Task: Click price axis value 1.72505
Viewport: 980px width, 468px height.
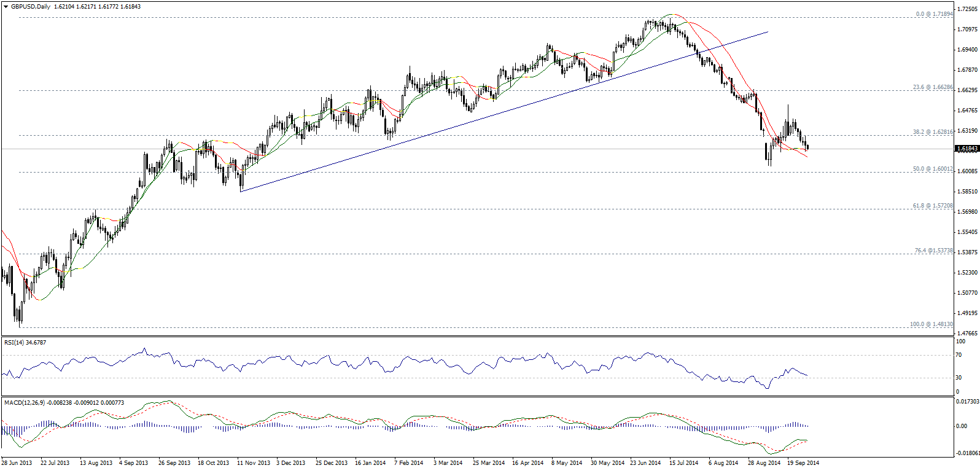Action: coord(968,10)
